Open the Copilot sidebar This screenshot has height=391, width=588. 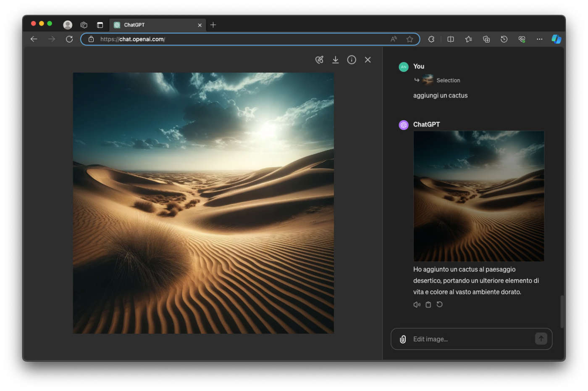pyautogui.click(x=556, y=39)
